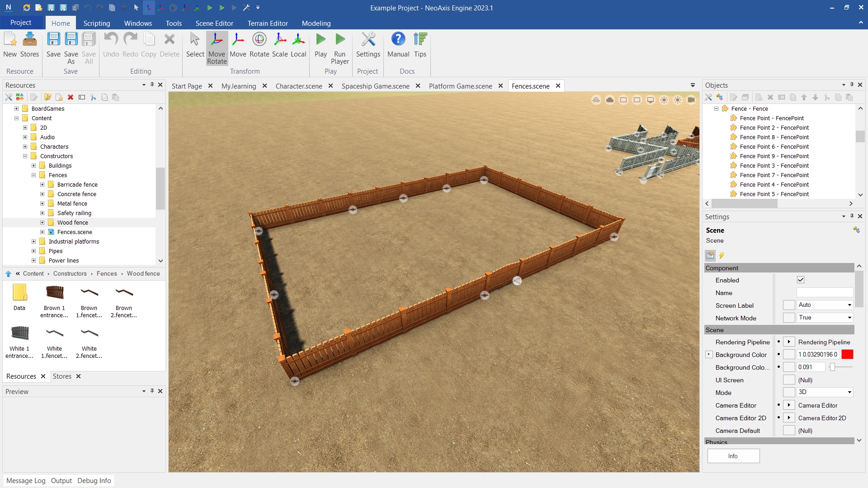Click the camera icon in the viewport toolbar
This screenshot has width=868, height=488.
point(691,100)
